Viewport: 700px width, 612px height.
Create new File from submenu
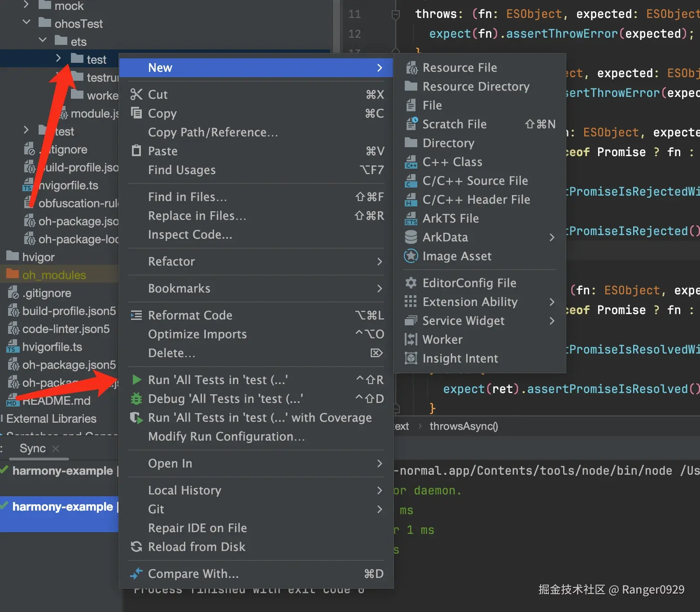(480, 105)
